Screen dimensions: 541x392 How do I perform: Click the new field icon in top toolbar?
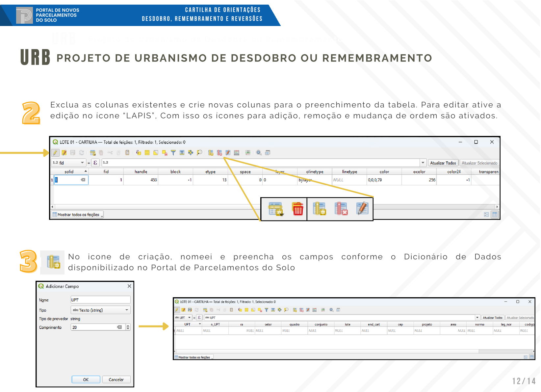211,153
